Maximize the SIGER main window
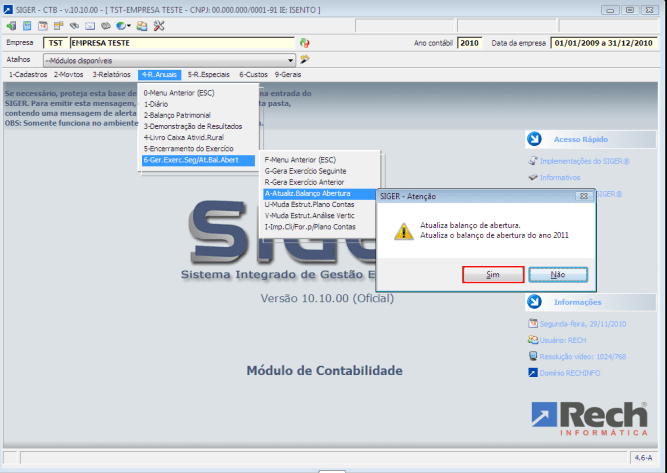This screenshot has height=473, width=667. pos(630,9)
